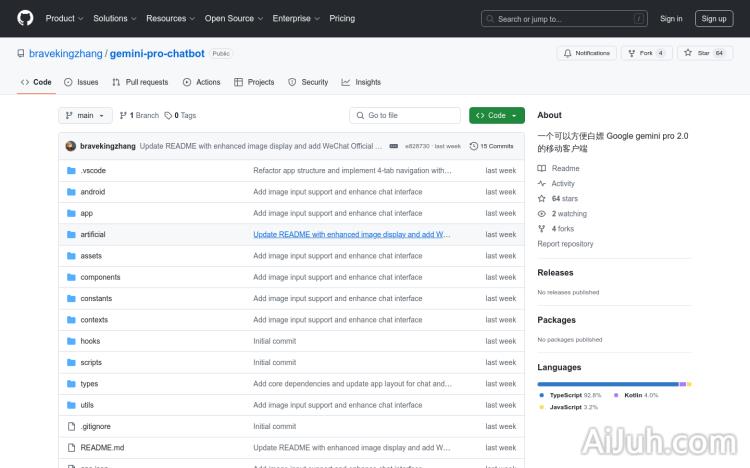Open the Product dropdown menu
This screenshot has height=468, width=750.
pos(65,18)
